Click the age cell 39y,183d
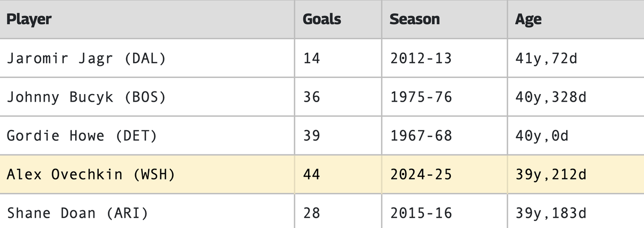Screen dimensions: 644x228 point(550,213)
